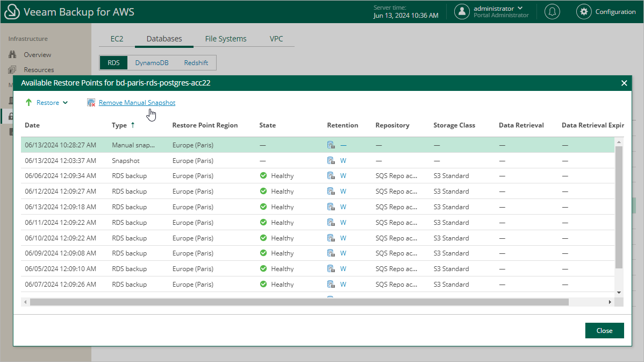Close the restore points dialog with X
The image size is (644, 362).
pyautogui.click(x=624, y=83)
